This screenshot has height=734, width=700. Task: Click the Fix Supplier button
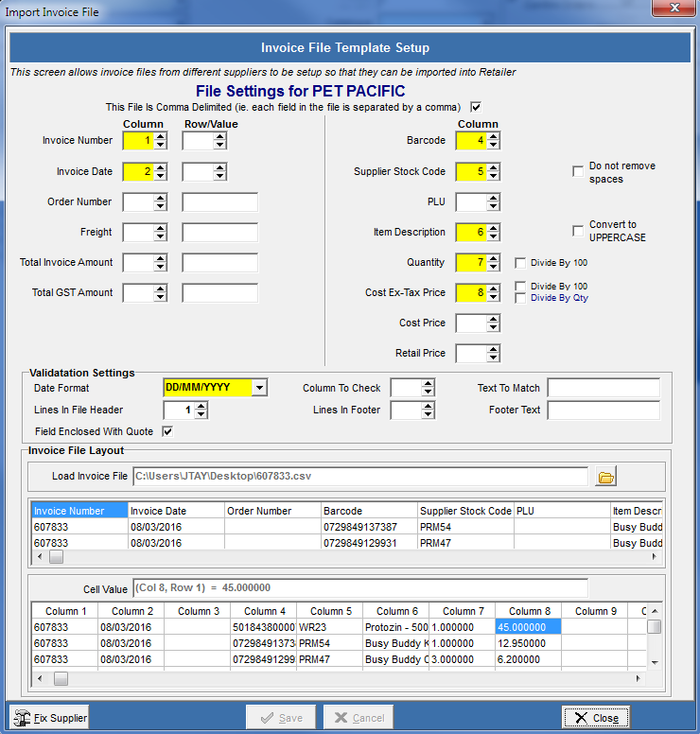[x=49, y=718]
